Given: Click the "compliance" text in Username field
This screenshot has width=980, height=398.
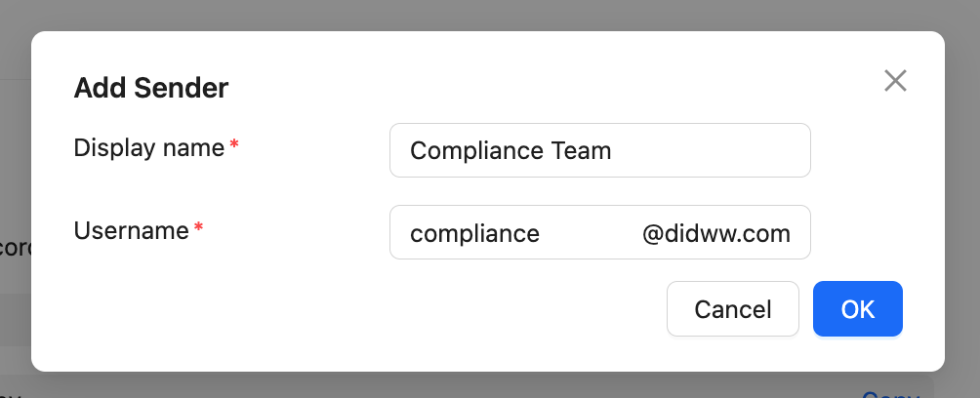Looking at the screenshot, I should pos(474,234).
